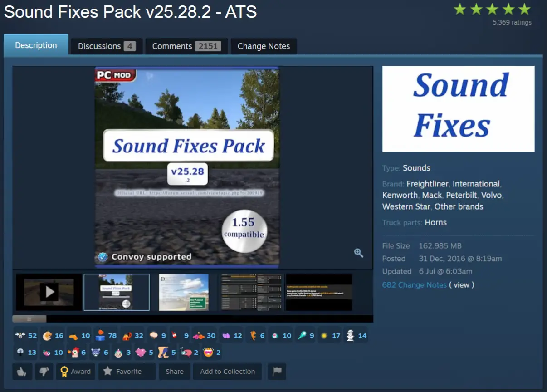Click the Mack brand link
The image size is (547, 392).
(x=432, y=195)
